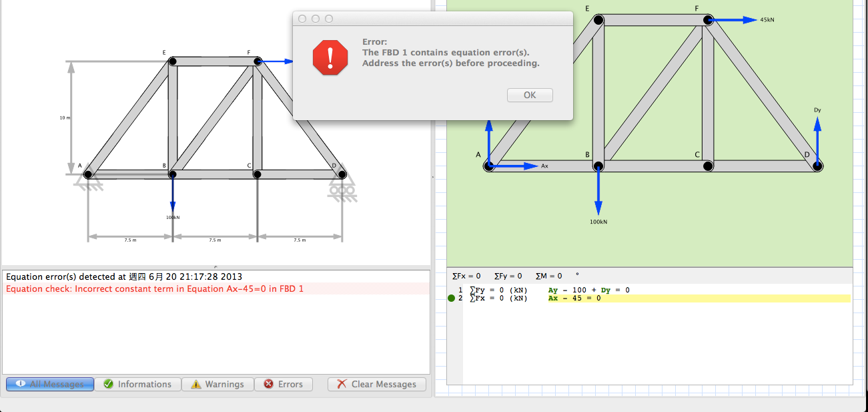Click the degree symbol button
868x412 pixels.
[577, 274]
